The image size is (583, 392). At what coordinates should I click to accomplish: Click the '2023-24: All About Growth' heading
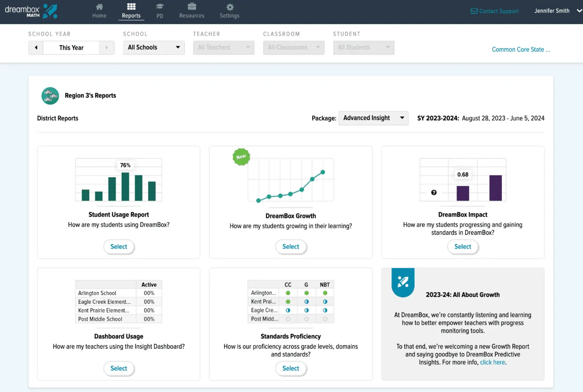click(x=463, y=295)
